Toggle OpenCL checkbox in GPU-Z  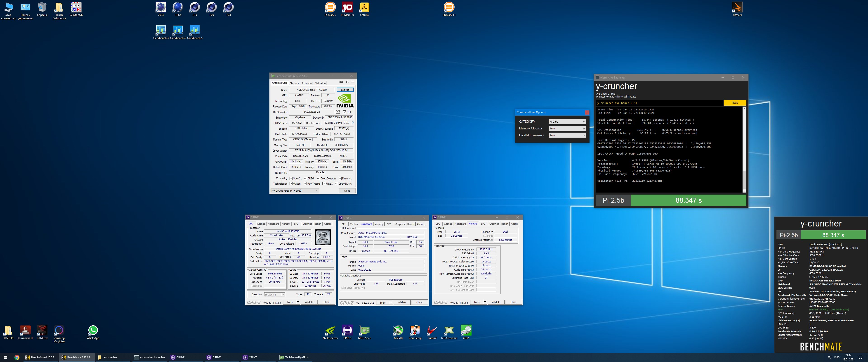tap(291, 179)
